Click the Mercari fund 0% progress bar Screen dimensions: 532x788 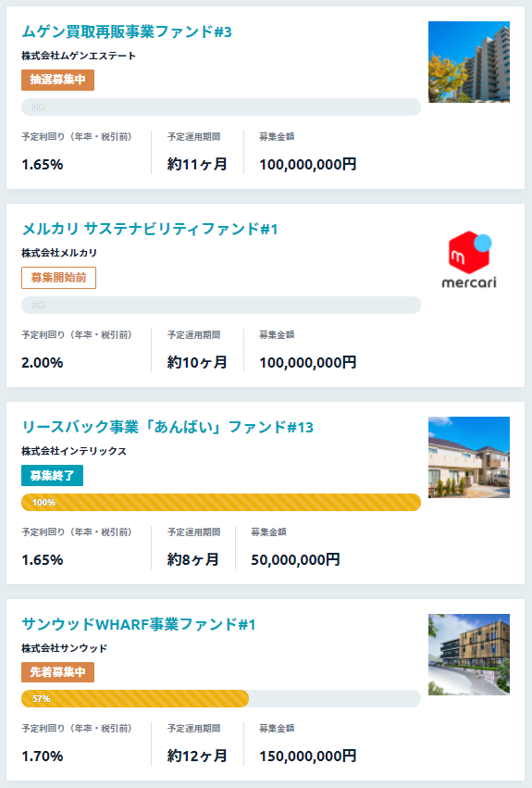(221, 305)
